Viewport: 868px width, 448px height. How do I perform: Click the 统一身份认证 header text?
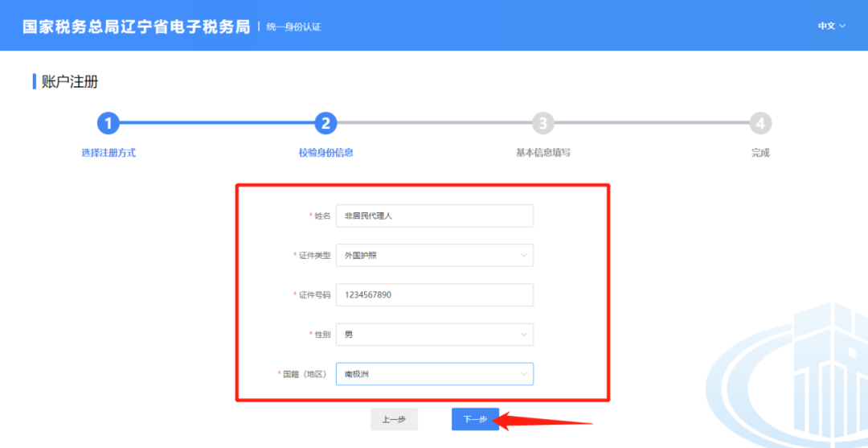[x=293, y=27]
